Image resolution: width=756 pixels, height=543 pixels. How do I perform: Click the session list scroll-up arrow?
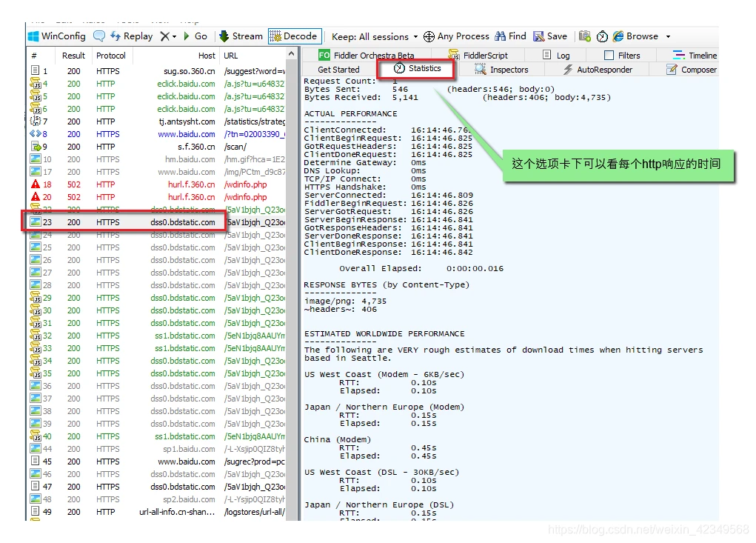[291, 54]
